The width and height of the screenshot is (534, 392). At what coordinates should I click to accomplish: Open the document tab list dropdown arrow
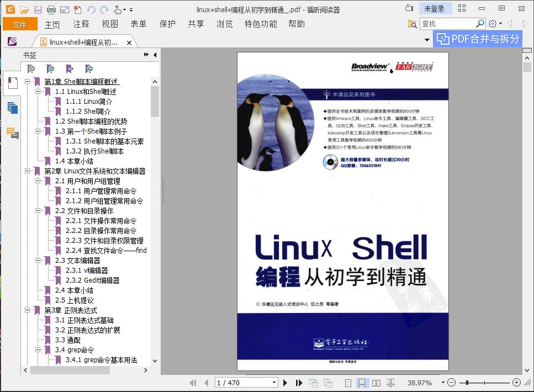(427, 40)
